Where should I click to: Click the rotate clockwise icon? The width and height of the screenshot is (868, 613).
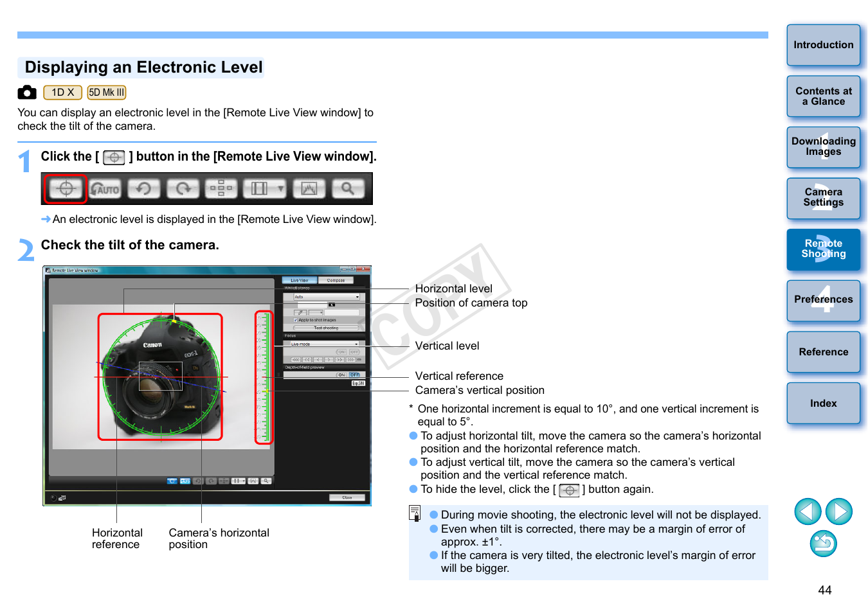pos(183,189)
